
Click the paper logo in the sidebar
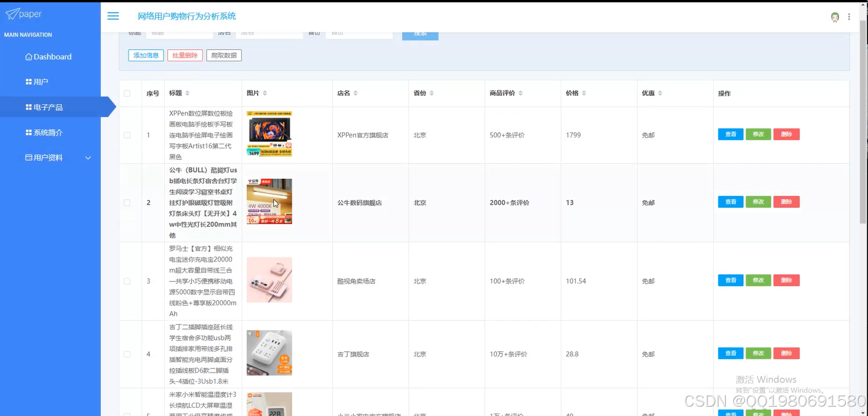[24, 13]
